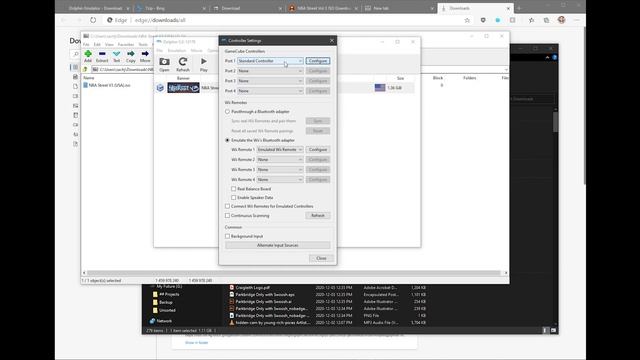Image resolution: width=640 pixels, height=360 pixels.
Task: Click the Copy icon in 7-Zip toolbar
Action: [x=131, y=54]
